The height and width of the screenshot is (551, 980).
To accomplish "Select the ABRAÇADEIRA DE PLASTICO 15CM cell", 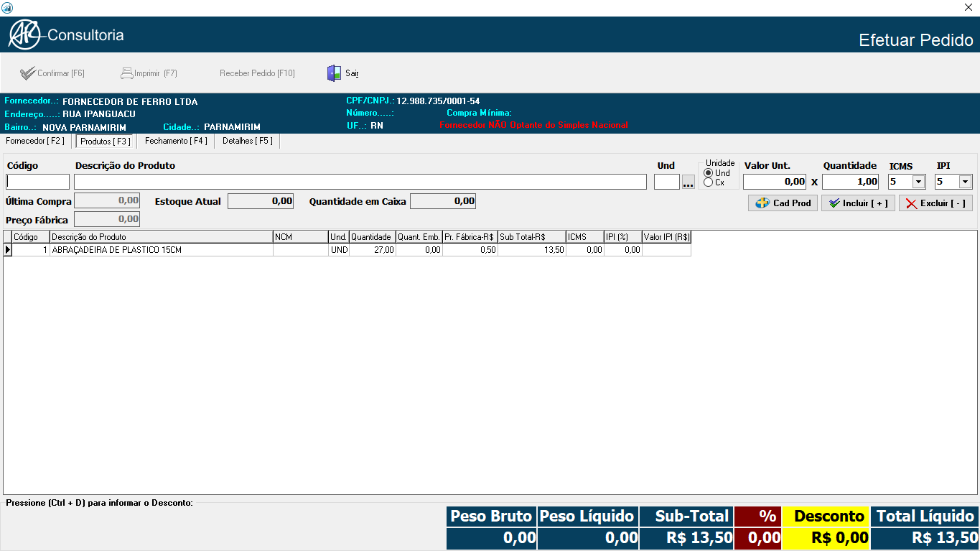I will point(161,250).
